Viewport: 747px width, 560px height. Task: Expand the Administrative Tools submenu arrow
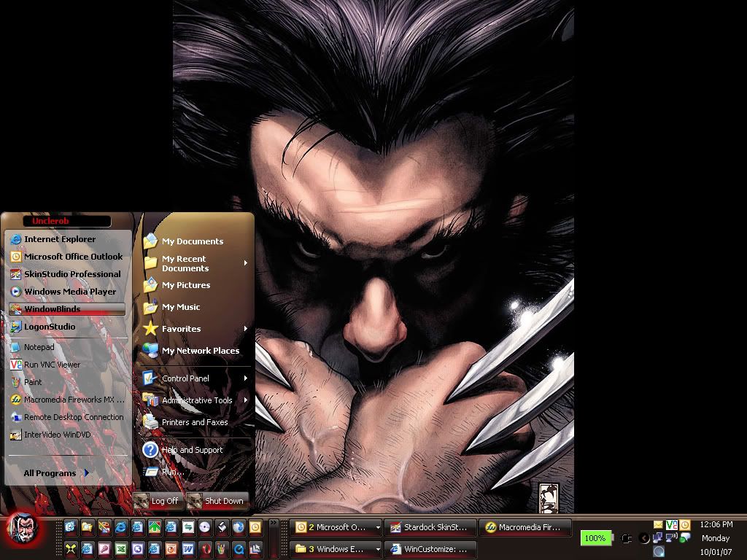tap(245, 400)
